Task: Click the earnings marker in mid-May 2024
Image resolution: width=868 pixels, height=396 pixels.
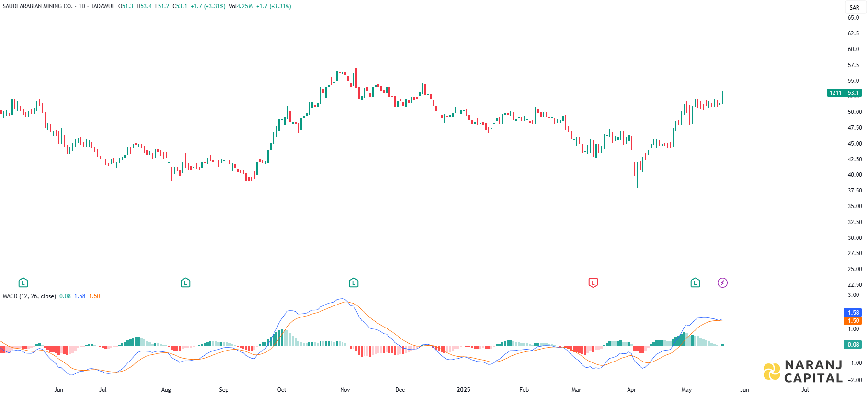Action: click(x=23, y=283)
